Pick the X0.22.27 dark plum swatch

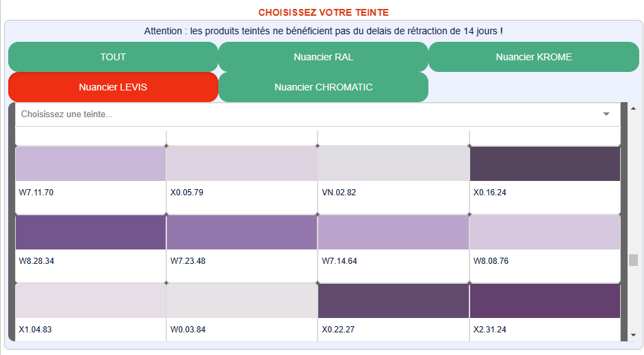coord(394,301)
